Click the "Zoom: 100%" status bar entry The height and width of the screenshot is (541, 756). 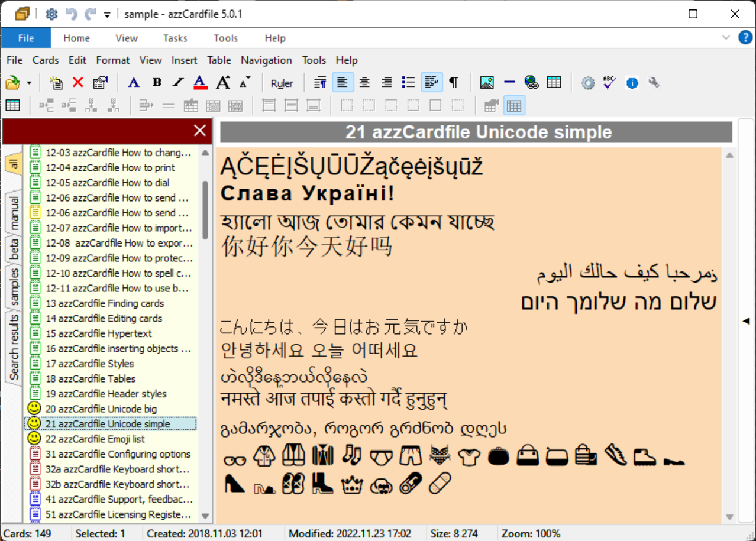pyautogui.click(x=531, y=534)
